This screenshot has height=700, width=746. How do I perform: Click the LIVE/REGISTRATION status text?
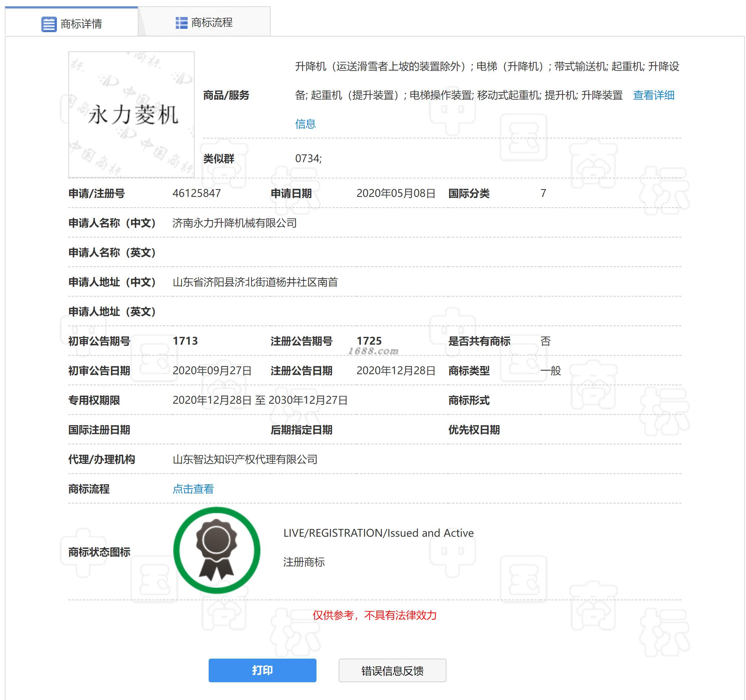378,533
